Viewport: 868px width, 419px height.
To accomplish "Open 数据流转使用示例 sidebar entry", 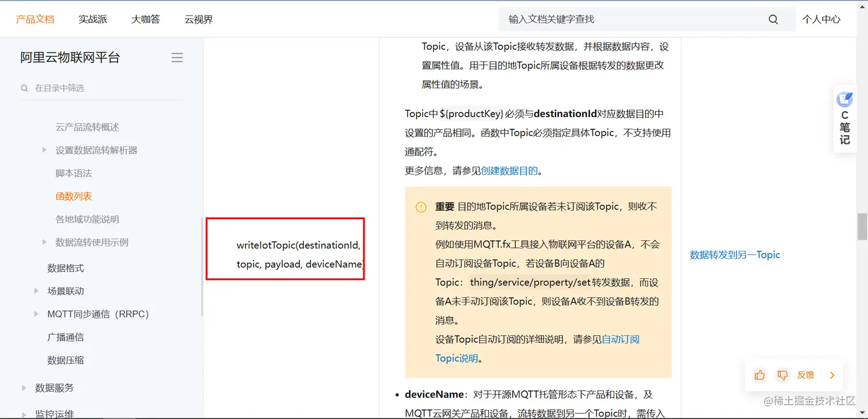I will [x=92, y=242].
